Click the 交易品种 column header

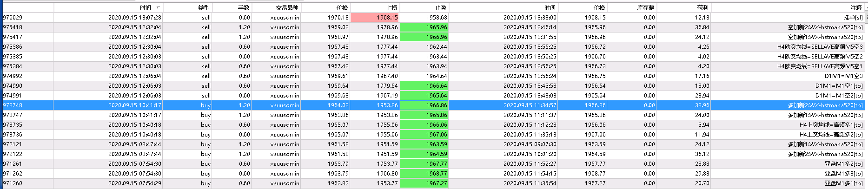click(x=287, y=7)
